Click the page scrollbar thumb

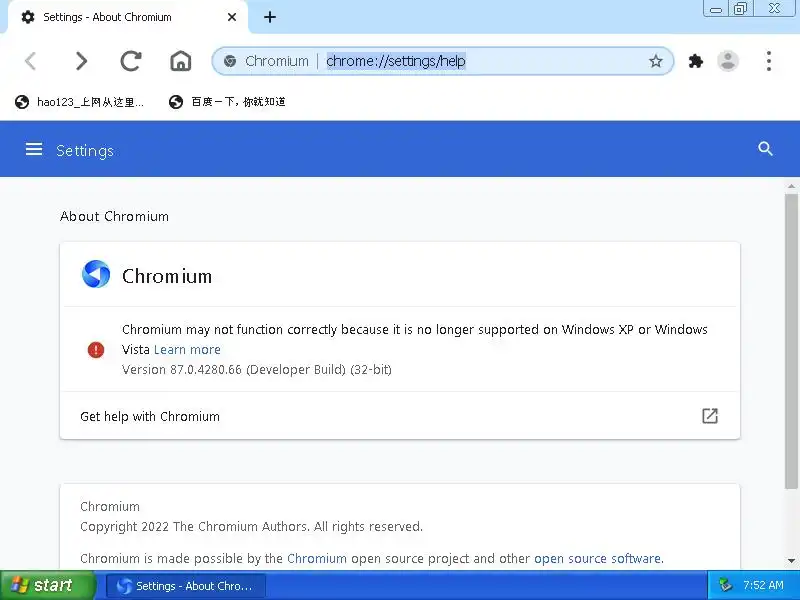791,341
